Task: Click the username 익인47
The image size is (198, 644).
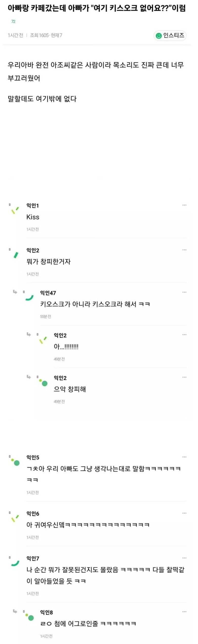Action: [48, 293]
